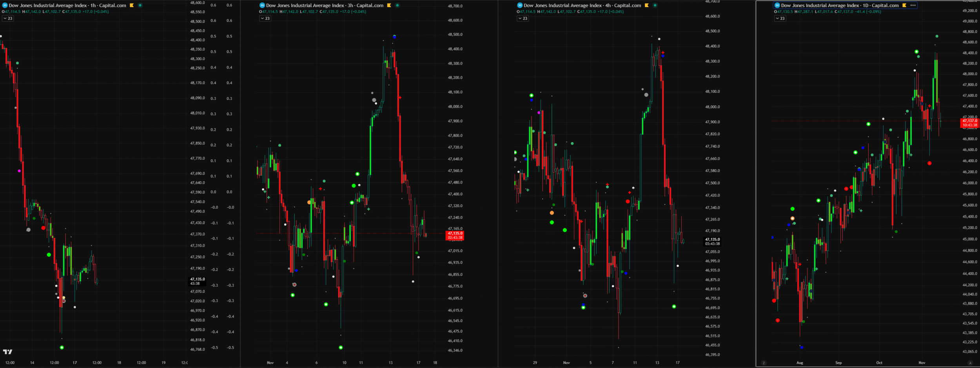Click green market status dot on 4h chart
This screenshot has height=368, width=980.
(655, 5)
